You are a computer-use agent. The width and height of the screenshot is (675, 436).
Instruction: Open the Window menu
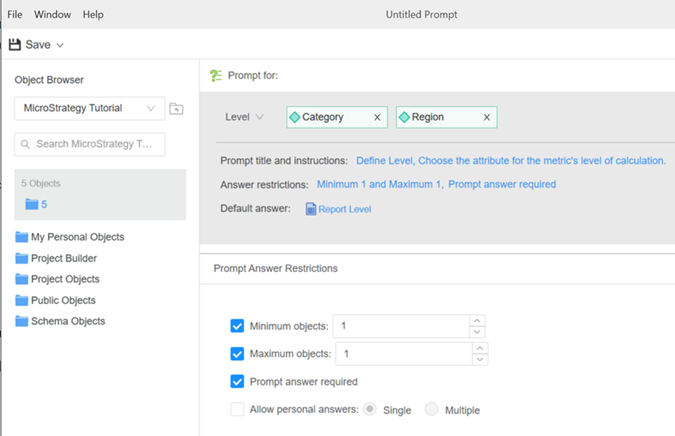(52, 15)
